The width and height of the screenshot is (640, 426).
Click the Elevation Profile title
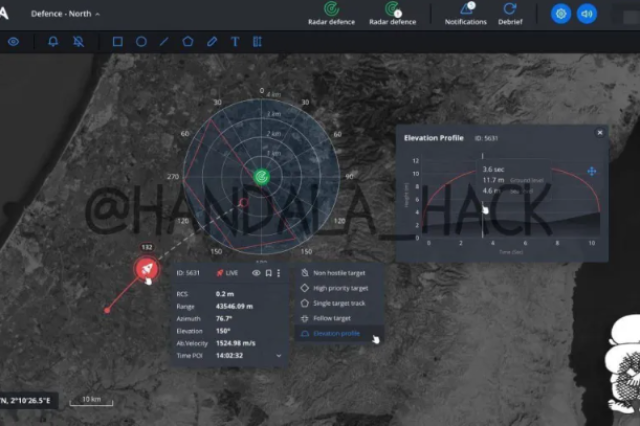click(x=433, y=138)
